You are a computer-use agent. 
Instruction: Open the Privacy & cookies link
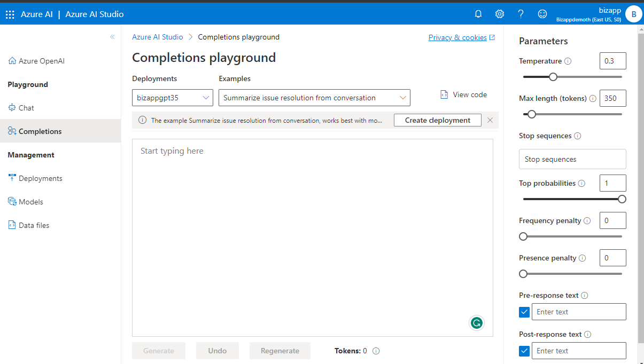click(462, 37)
